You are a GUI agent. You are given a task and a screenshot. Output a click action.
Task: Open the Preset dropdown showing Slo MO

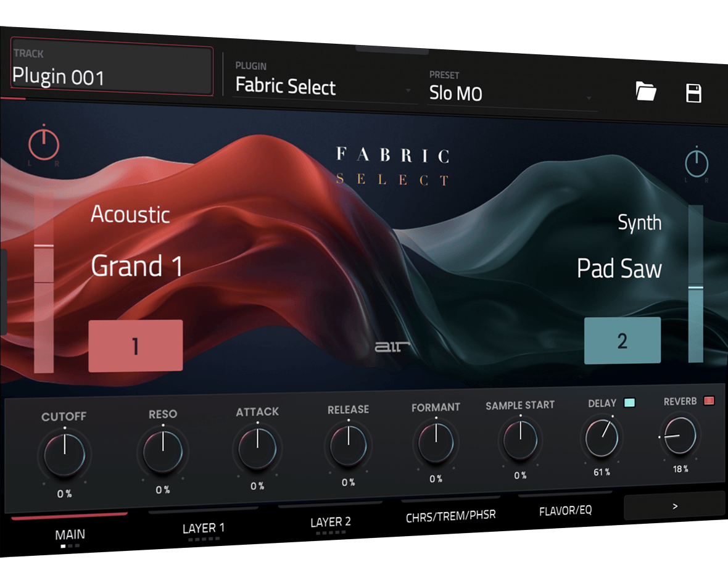[x=511, y=94]
